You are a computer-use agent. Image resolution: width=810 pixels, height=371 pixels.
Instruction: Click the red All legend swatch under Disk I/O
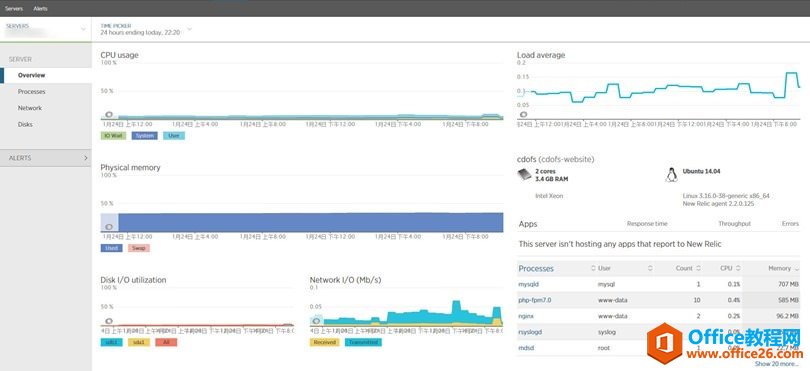[x=166, y=342]
